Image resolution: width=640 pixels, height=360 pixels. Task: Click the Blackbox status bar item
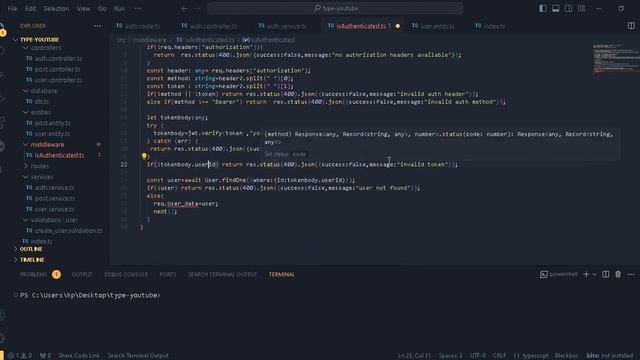(x=567, y=356)
